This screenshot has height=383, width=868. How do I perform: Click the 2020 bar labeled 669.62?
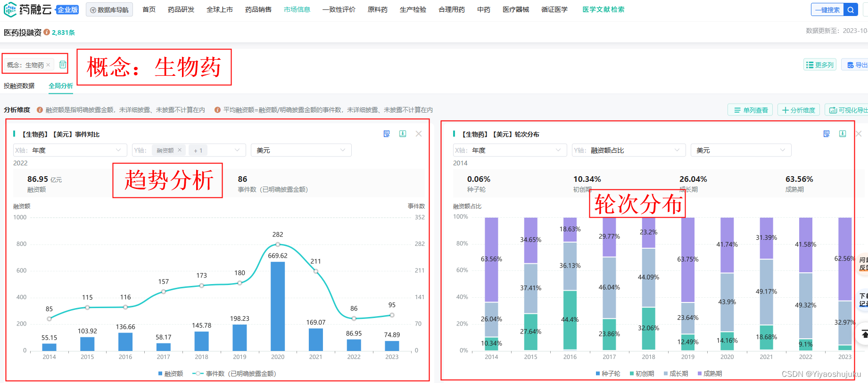[x=278, y=306]
